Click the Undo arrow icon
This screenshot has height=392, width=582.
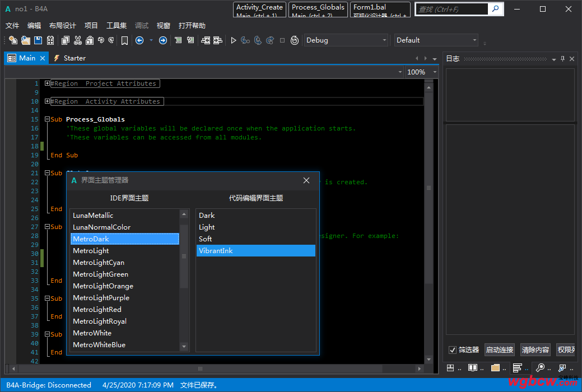click(101, 40)
